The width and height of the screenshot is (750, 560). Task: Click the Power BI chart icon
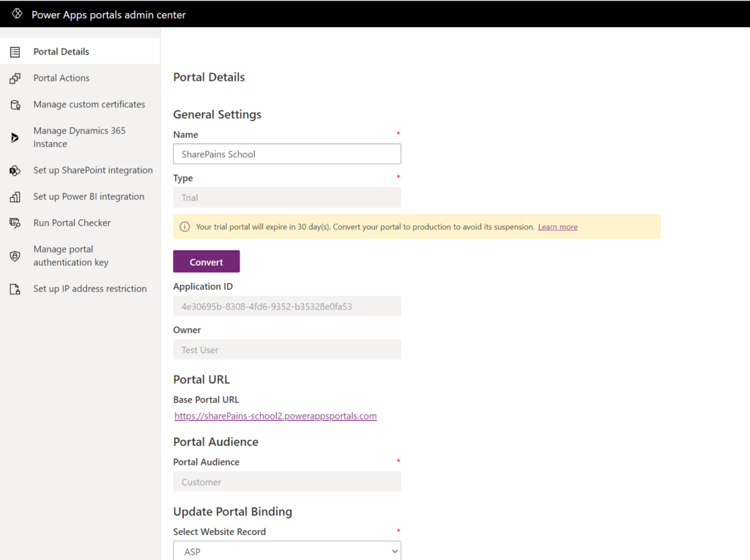coord(15,197)
